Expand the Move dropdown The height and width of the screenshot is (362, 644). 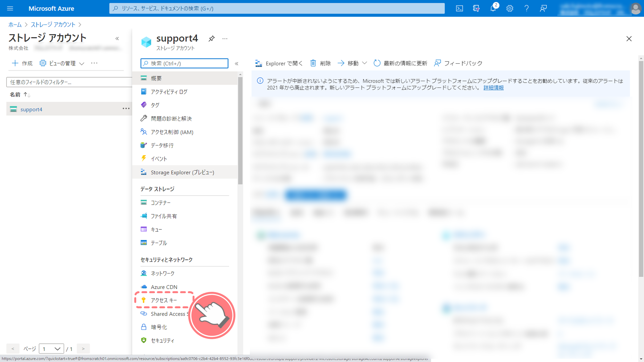click(352, 63)
